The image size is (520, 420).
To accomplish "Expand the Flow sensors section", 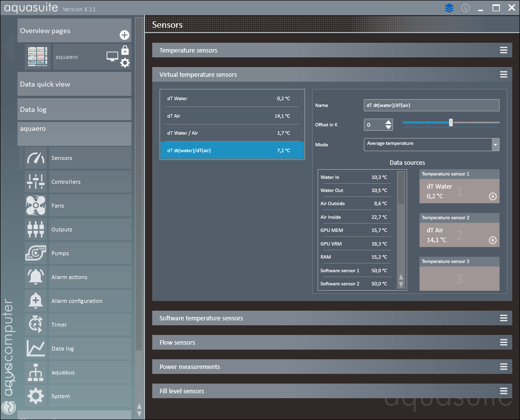I will tap(504, 342).
